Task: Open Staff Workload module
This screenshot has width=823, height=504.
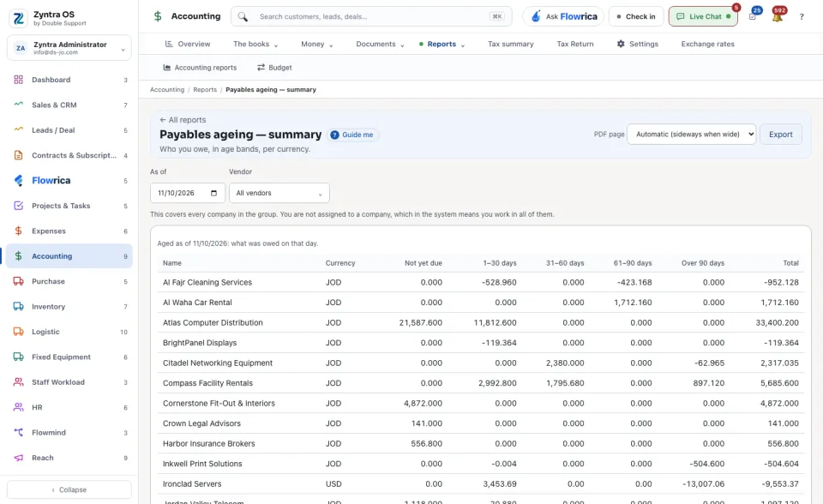Action: click(x=69, y=382)
